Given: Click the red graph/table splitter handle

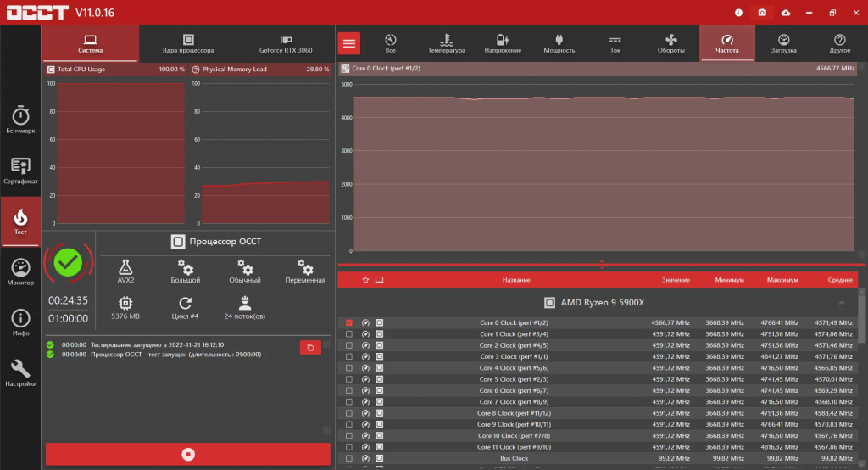Looking at the screenshot, I should pos(602,265).
